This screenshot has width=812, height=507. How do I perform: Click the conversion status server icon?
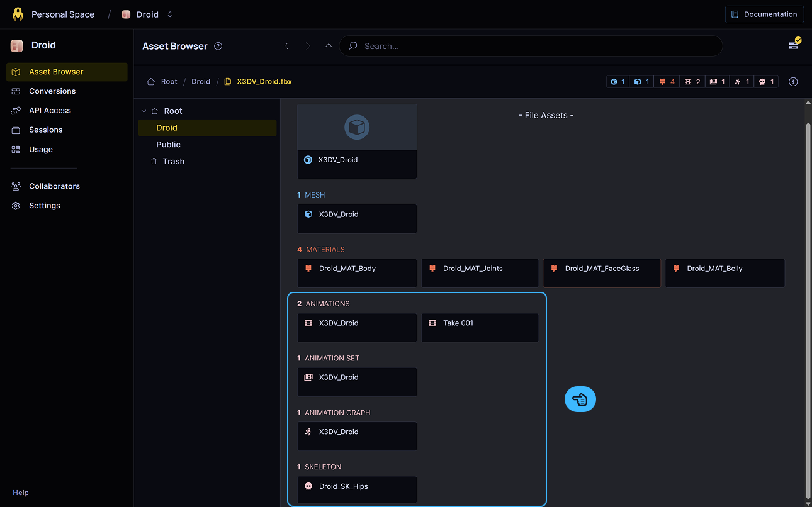794,45
